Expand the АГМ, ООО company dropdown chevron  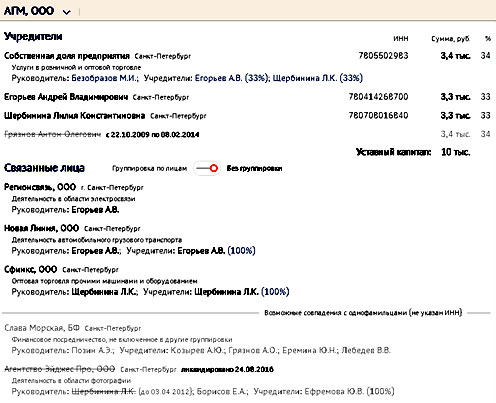(x=67, y=12)
